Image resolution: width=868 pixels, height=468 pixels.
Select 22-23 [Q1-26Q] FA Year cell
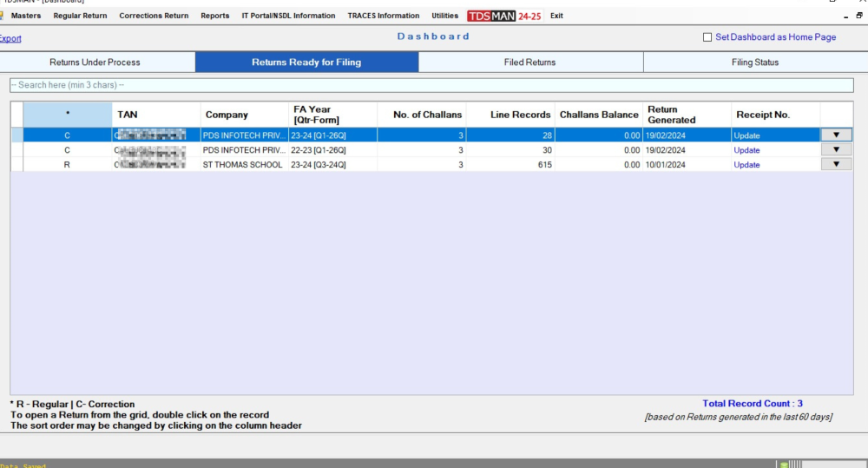[332, 150]
